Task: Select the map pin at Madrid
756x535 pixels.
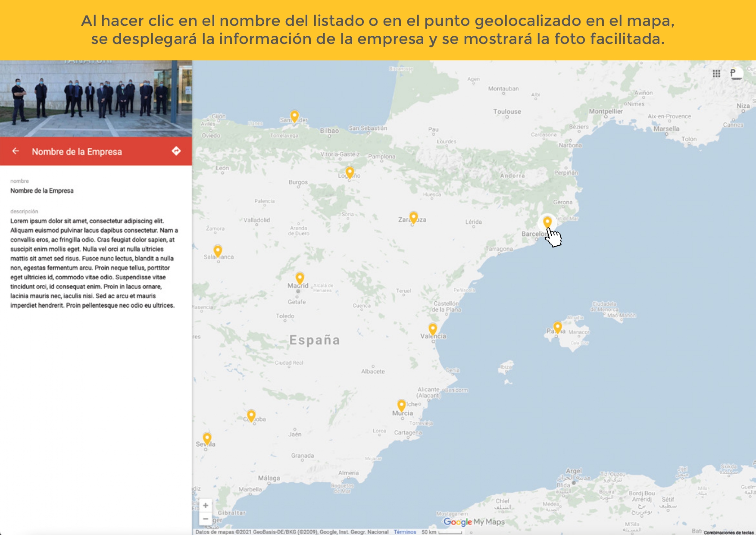Action: tap(300, 278)
